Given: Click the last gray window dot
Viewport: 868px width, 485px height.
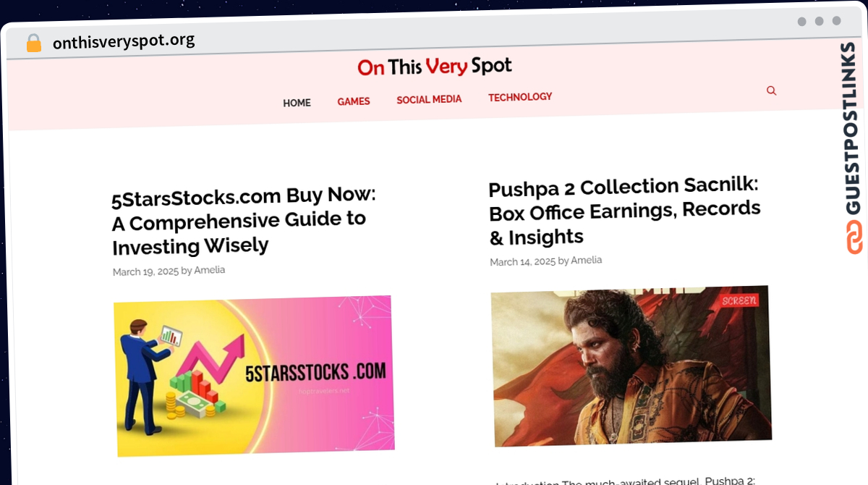Looking at the screenshot, I should (836, 21).
